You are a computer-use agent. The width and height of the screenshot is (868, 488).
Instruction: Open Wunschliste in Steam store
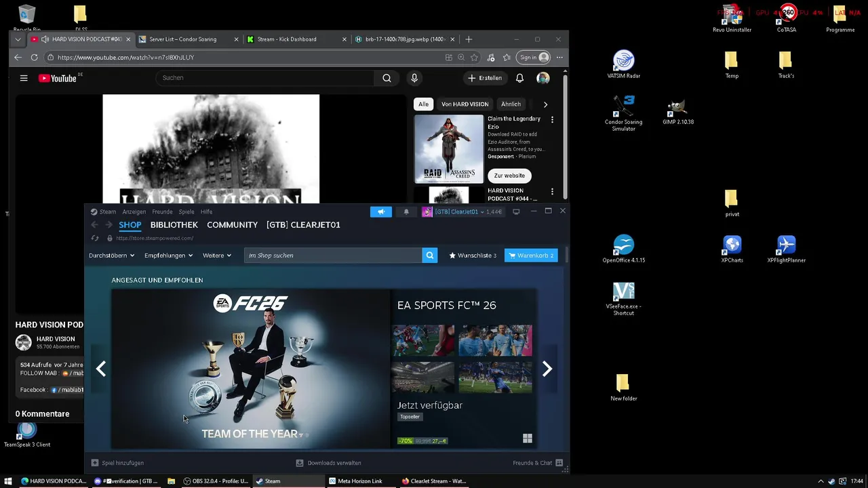(x=473, y=256)
